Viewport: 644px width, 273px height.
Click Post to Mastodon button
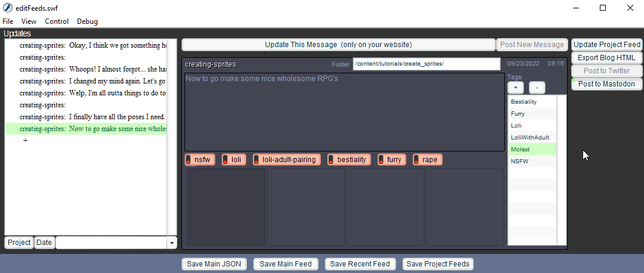607,84
